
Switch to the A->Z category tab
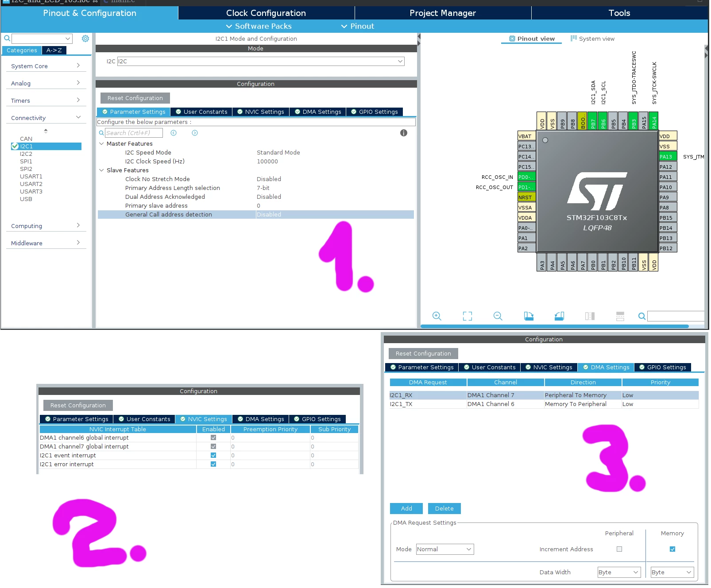pos(54,50)
